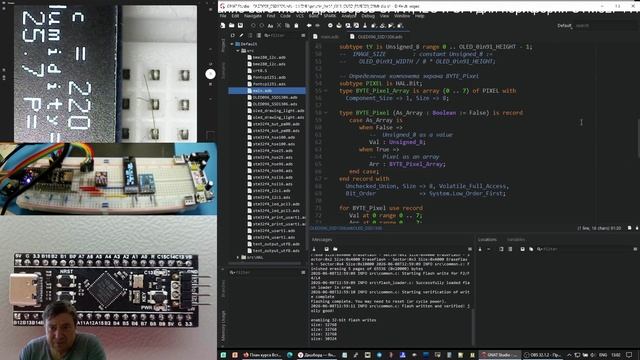Screen dimensions: 640x360
Task: Click the broom icon in Locations toolbar
Action: pyautogui.click(x=480, y=249)
